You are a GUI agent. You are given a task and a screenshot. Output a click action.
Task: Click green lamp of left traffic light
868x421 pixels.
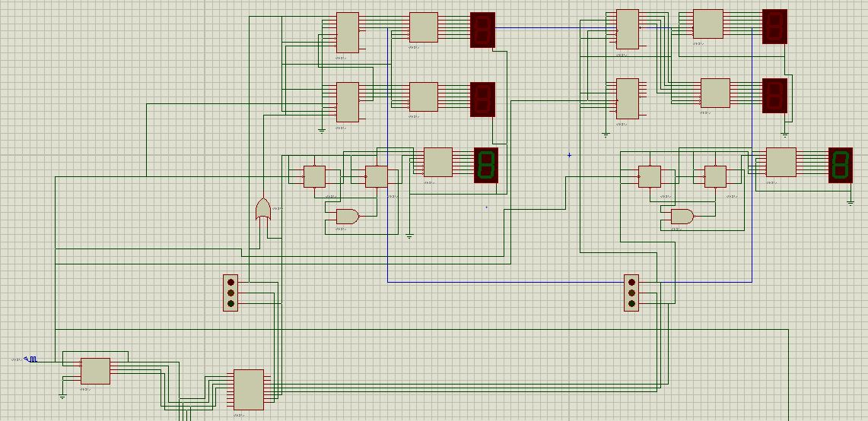(x=231, y=303)
